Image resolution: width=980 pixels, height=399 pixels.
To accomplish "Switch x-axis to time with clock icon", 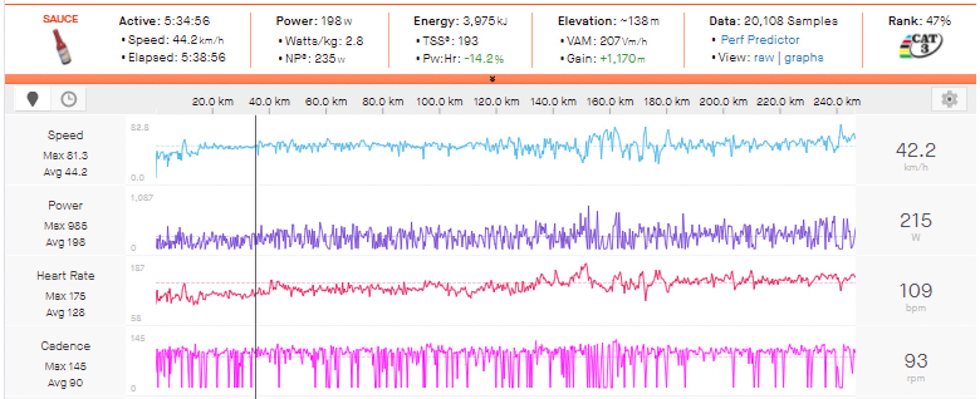I will [x=69, y=99].
